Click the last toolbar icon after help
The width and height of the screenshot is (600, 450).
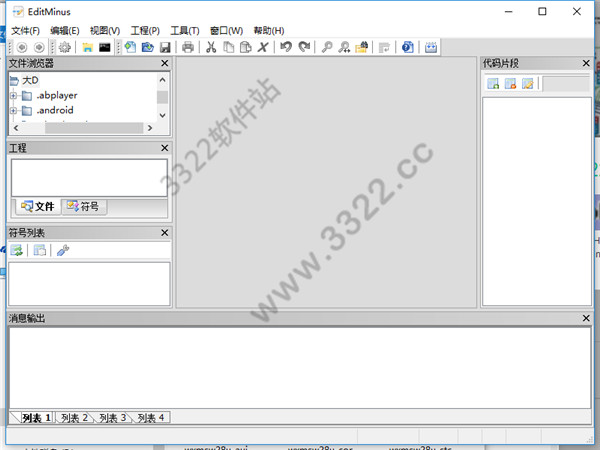[431, 47]
